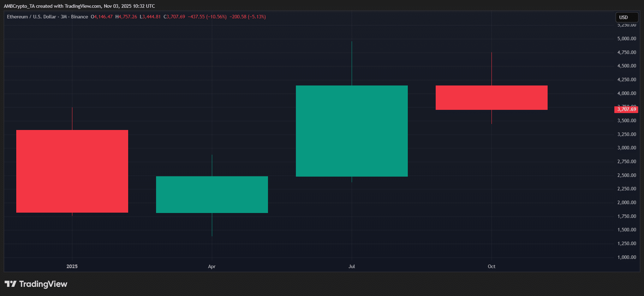Click the TradingView wordmark text at bottom

pos(43,284)
